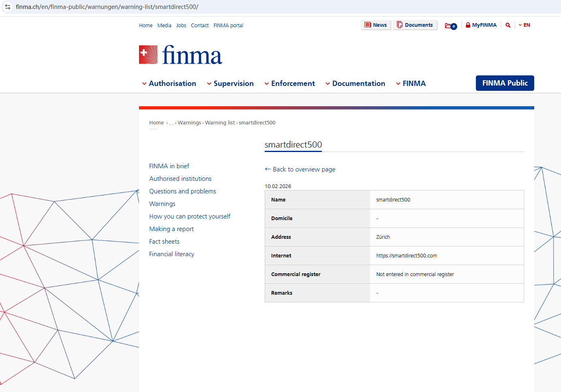Click Warning list in the breadcrumb
The width and height of the screenshot is (561, 392).
point(220,123)
